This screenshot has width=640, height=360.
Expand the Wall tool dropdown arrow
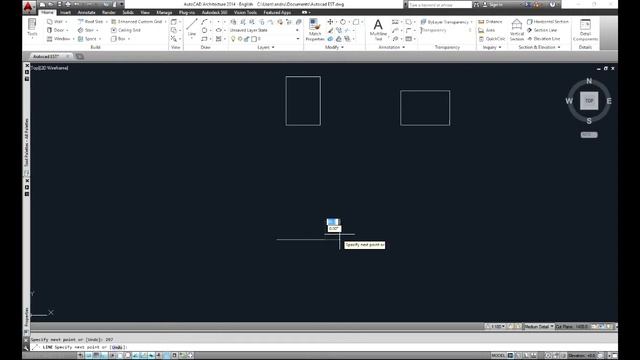66,22
